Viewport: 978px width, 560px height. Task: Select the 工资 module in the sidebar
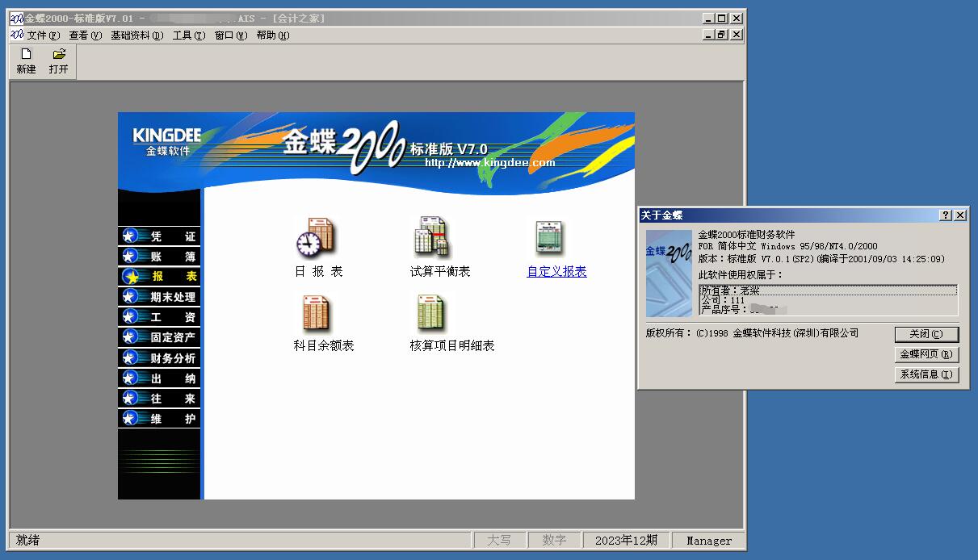click(159, 317)
